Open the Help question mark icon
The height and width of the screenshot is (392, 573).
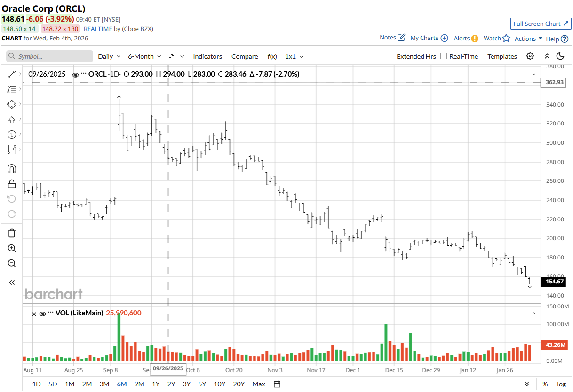[565, 39]
